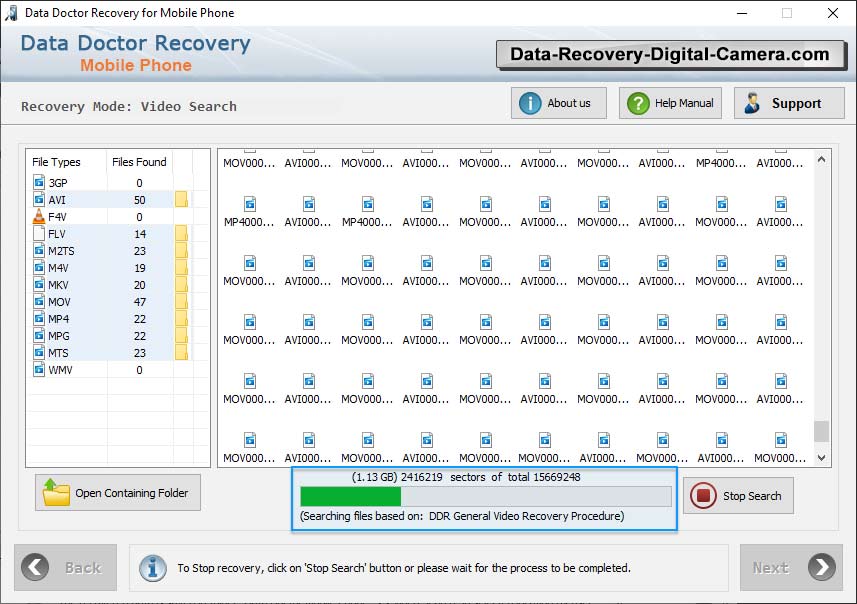Image resolution: width=857 pixels, height=604 pixels.
Task: Click scroll down arrow of file list
Action: pyautogui.click(x=821, y=458)
